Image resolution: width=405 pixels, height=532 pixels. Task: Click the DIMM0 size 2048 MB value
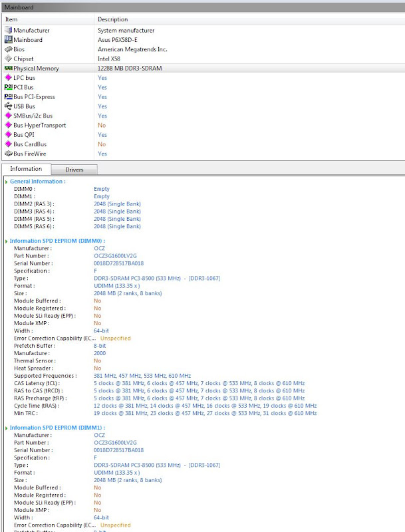128,293
